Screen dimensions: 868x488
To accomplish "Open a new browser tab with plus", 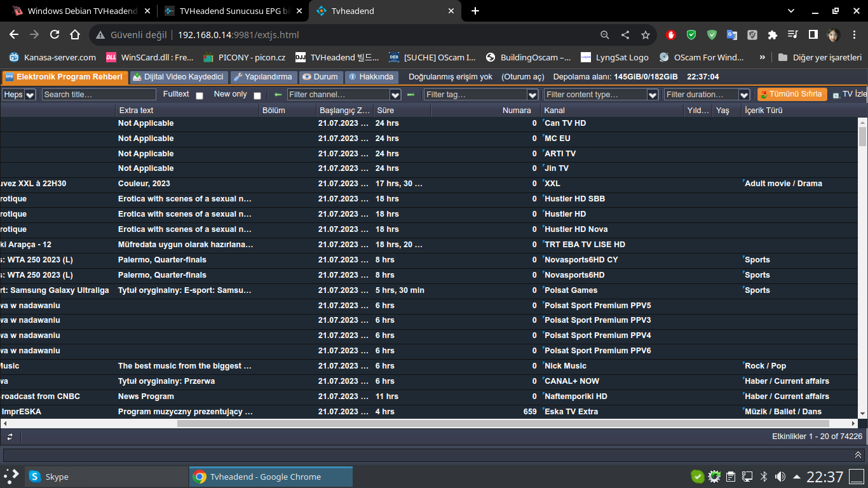I will click(475, 11).
